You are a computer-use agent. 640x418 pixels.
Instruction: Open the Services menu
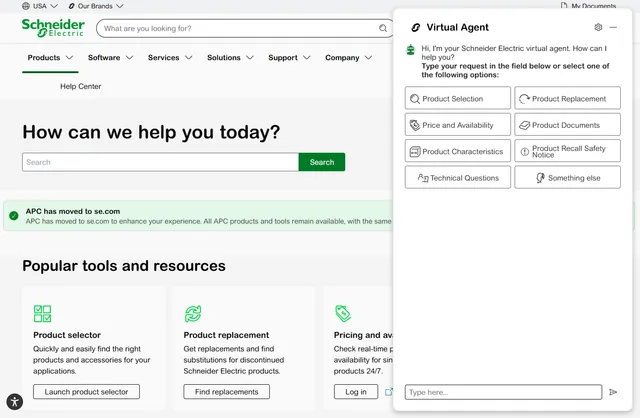tap(163, 58)
